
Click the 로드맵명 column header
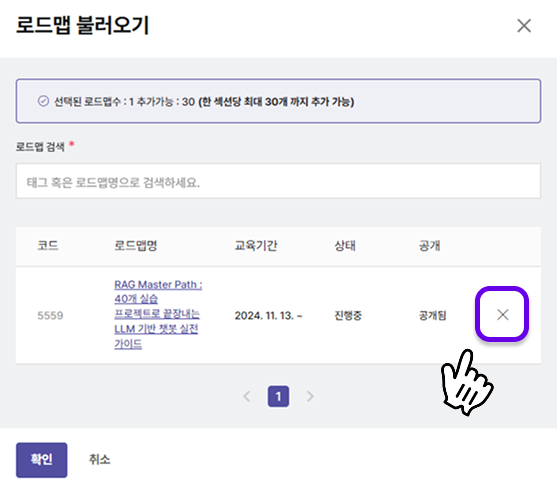click(x=136, y=246)
